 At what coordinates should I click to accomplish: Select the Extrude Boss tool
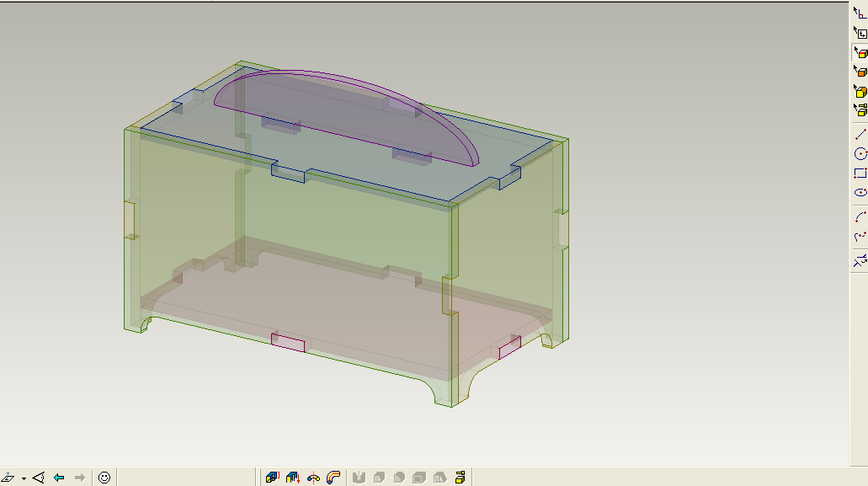pos(273,477)
